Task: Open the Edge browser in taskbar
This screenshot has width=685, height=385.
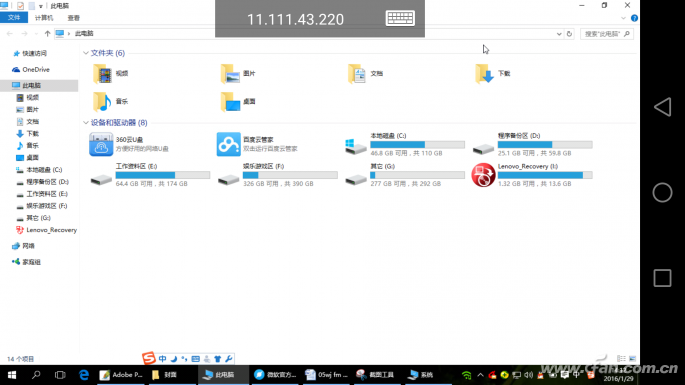Action: (84, 375)
